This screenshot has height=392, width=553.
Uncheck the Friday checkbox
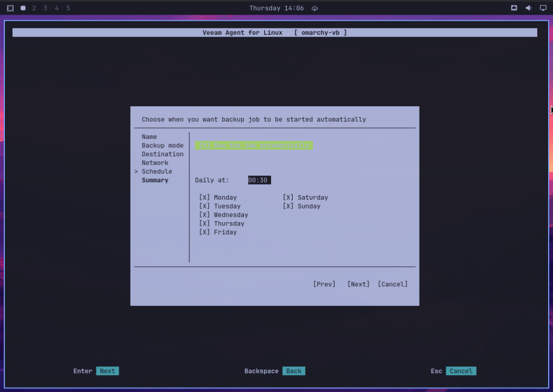[x=218, y=232]
